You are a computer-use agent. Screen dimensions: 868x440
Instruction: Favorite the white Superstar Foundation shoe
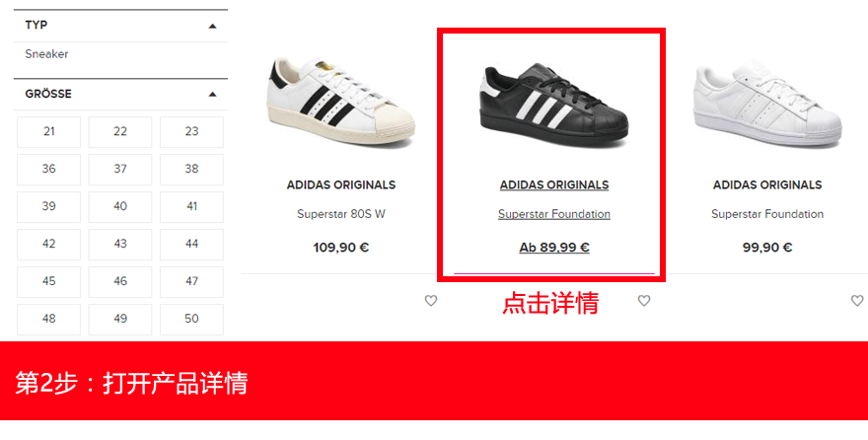tap(857, 301)
